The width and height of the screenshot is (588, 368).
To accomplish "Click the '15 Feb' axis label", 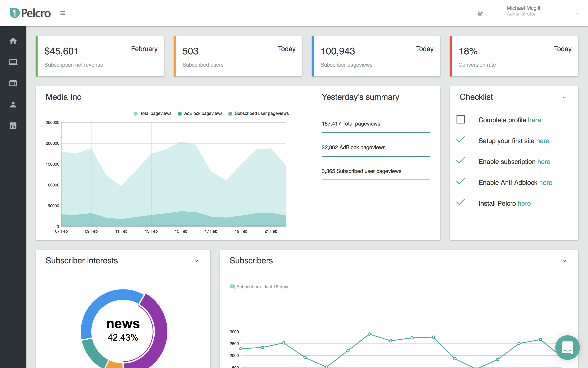I will point(181,231).
